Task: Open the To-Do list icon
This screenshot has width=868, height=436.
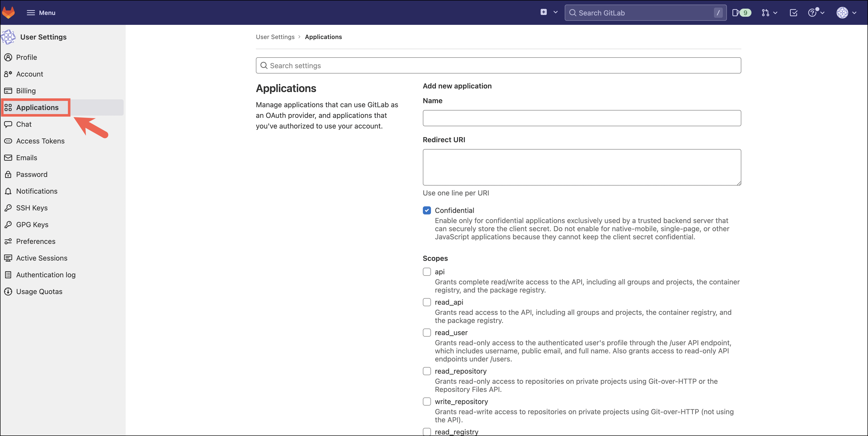Action: [793, 12]
